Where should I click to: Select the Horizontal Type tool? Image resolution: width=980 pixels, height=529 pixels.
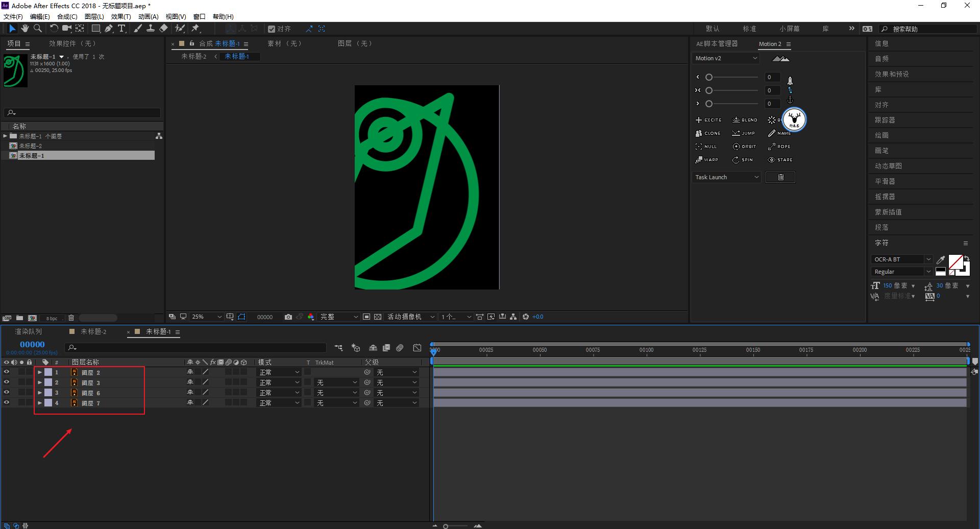[x=121, y=29]
